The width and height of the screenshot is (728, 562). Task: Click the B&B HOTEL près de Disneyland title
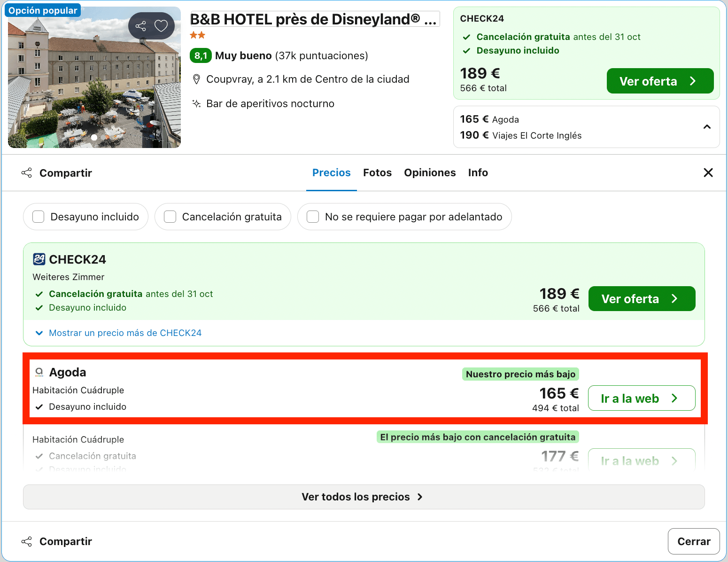pos(315,19)
